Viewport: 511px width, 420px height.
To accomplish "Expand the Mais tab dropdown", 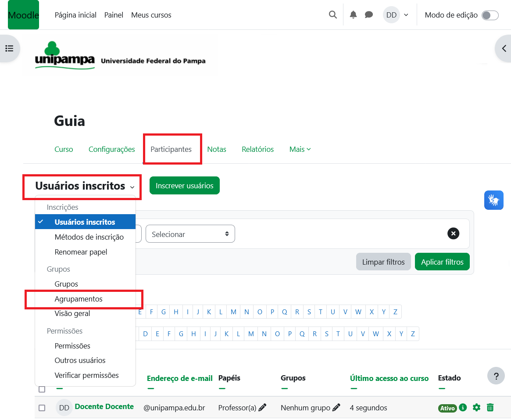I will tap(300, 149).
